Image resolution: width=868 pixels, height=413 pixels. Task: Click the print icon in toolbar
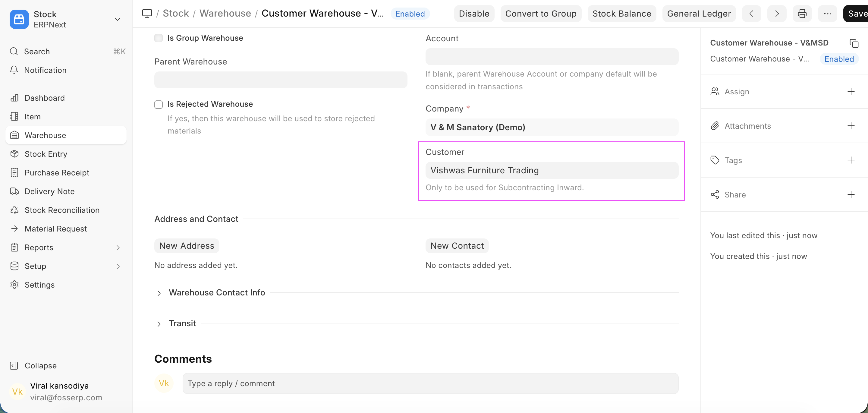click(802, 14)
